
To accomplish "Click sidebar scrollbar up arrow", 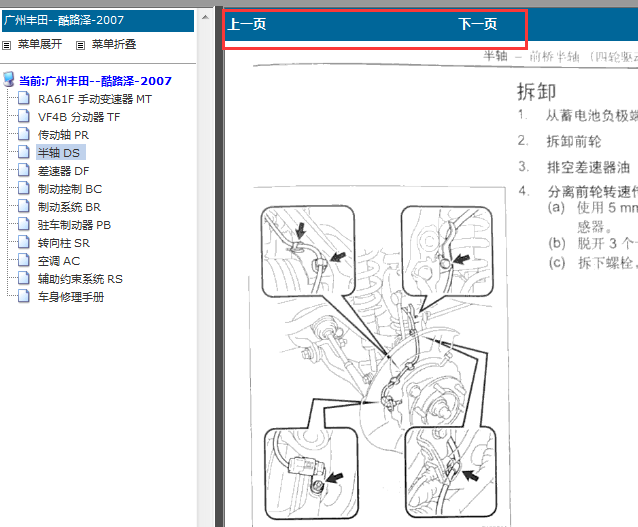I will click(x=205, y=17).
